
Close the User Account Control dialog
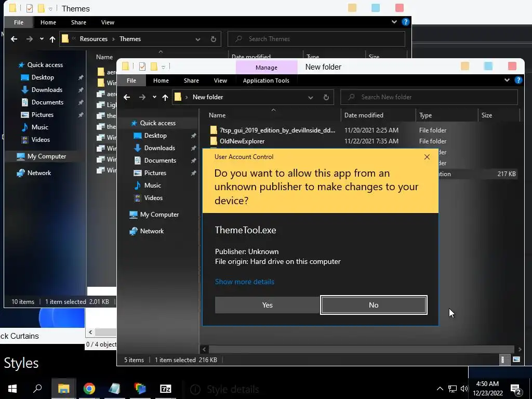point(427,157)
